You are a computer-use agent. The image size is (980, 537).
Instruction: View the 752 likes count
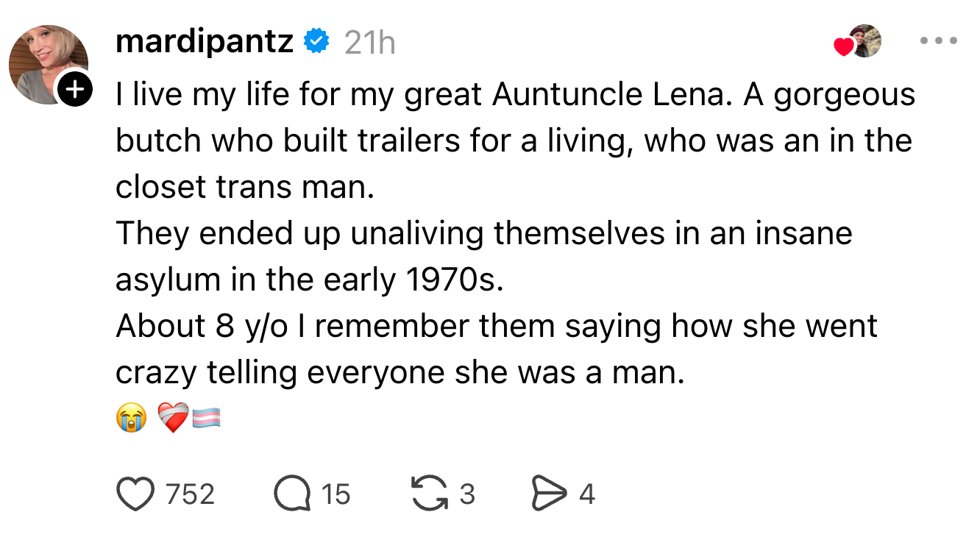[190, 494]
